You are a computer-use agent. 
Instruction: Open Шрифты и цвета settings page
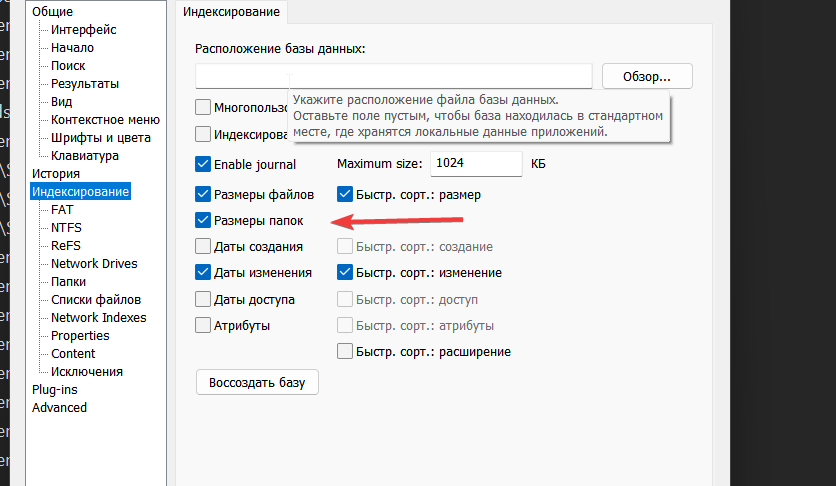(x=101, y=138)
